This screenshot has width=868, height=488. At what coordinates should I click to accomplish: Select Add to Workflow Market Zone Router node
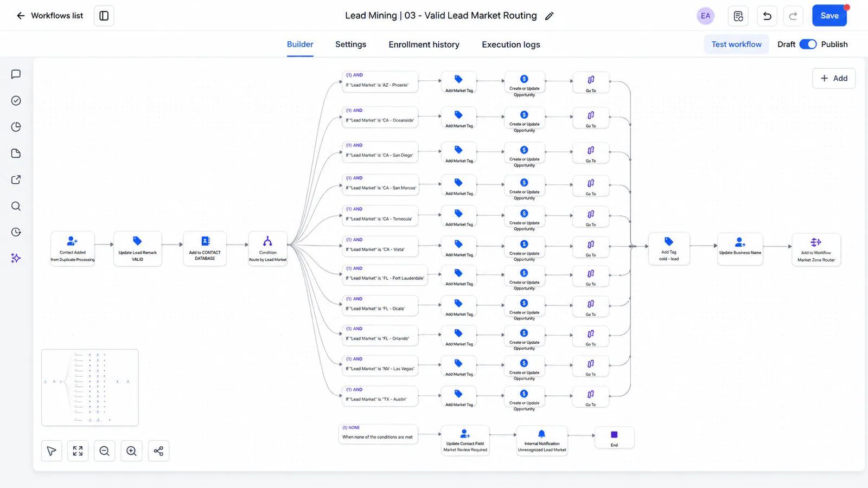816,249
